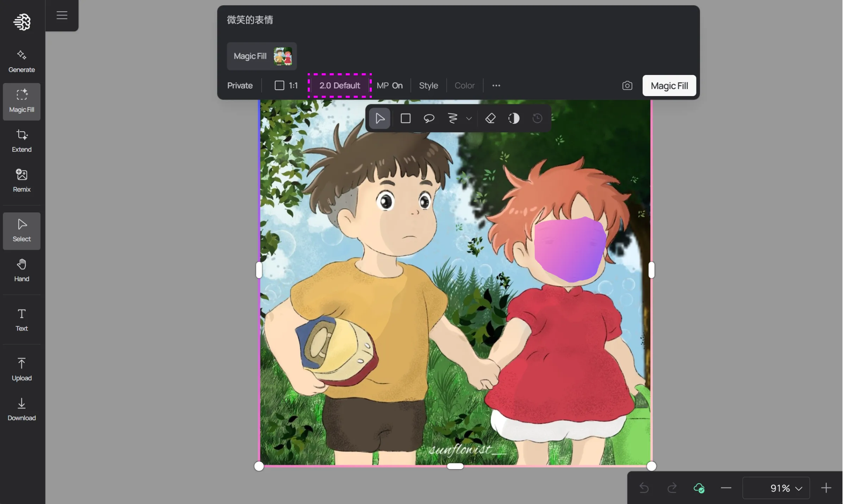Pick the lasso selection tool

coord(429,119)
